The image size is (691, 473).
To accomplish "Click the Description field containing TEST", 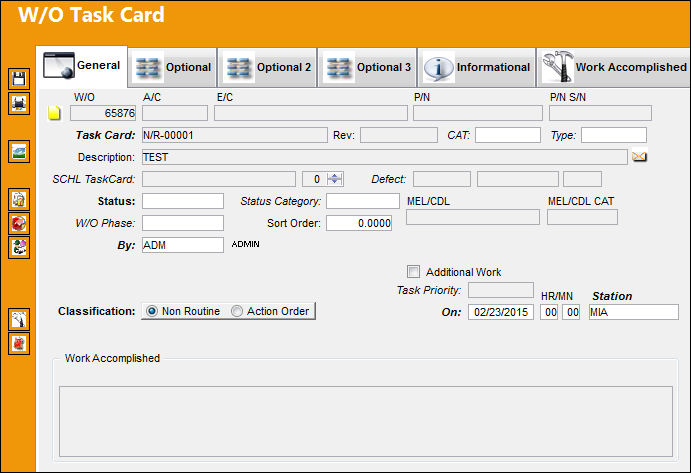I will pos(385,157).
